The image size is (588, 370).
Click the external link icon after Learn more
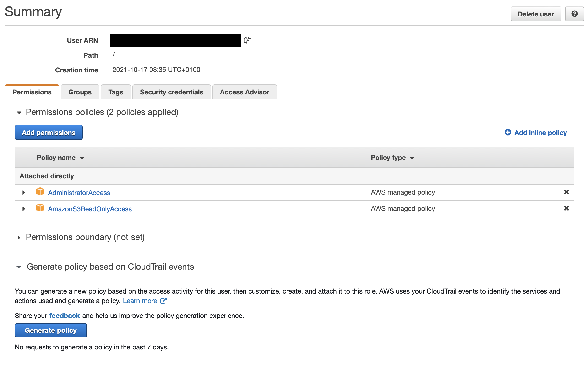coord(163,301)
